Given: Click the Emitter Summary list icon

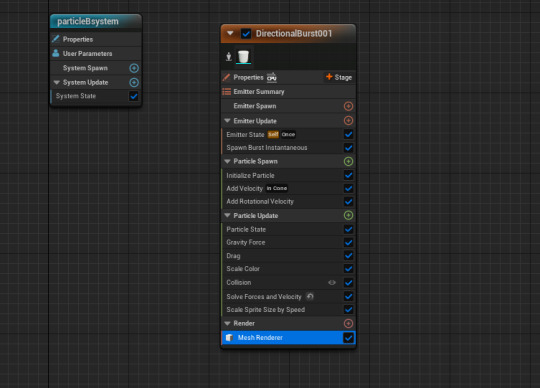Looking at the screenshot, I should click(226, 92).
